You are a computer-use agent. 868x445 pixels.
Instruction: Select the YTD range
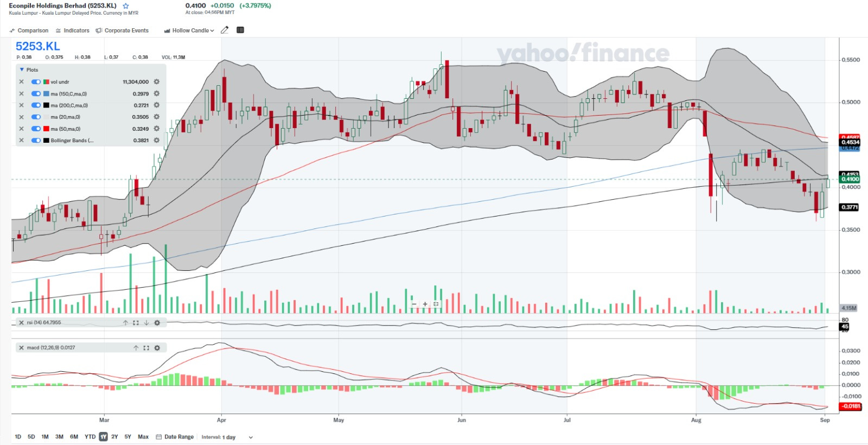[90, 437]
